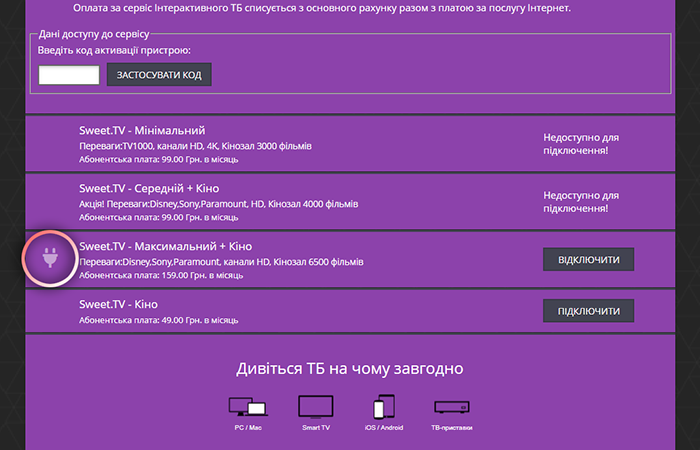Click the 'Дані доступу до сервісу' legend
The image size is (700, 450).
click(x=94, y=34)
